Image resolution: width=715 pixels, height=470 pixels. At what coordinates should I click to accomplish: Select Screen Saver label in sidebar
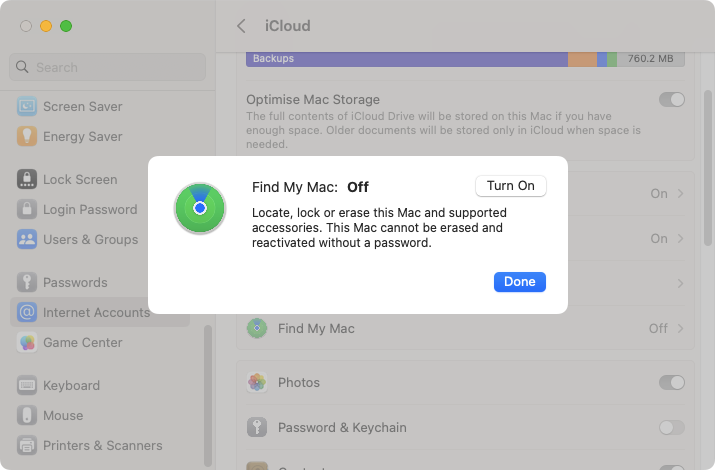[x=83, y=106]
